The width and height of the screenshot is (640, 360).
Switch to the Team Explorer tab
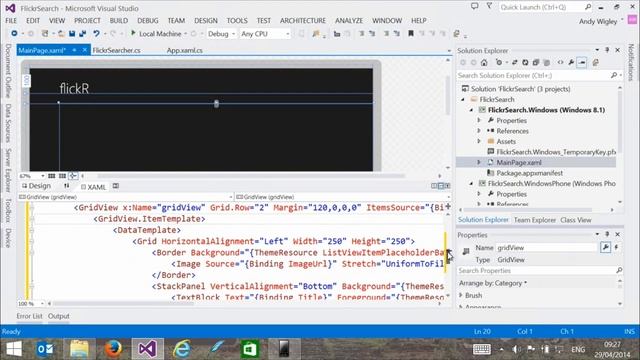click(535, 220)
